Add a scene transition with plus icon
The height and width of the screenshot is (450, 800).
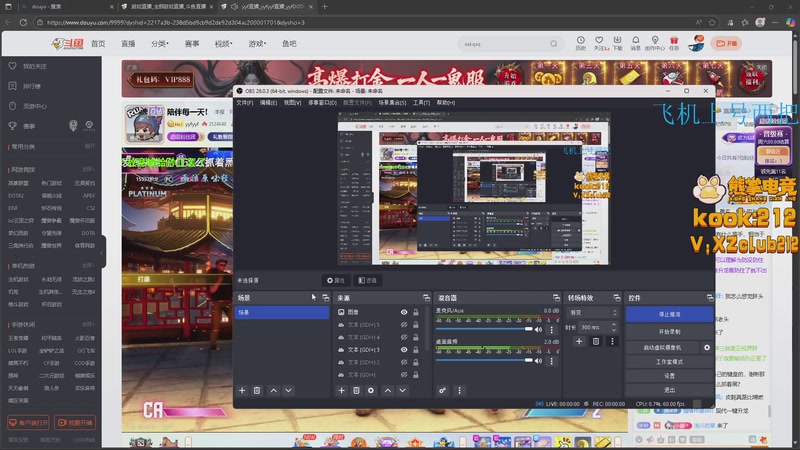pos(579,341)
